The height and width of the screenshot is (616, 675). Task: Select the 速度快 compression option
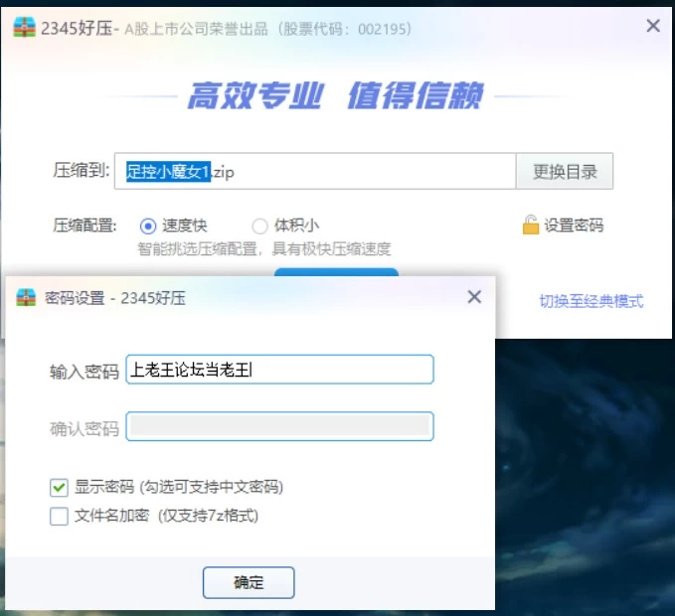(x=148, y=226)
